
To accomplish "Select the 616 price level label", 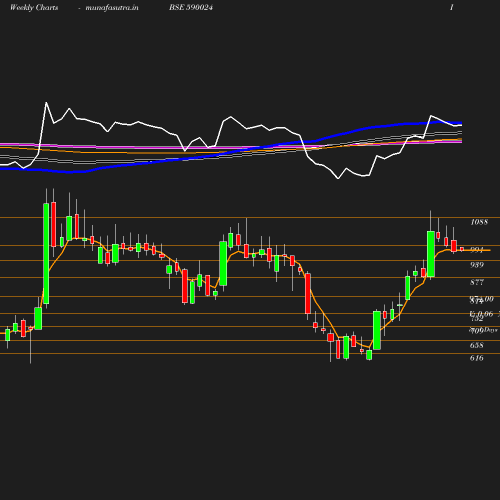I will coord(477,358).
